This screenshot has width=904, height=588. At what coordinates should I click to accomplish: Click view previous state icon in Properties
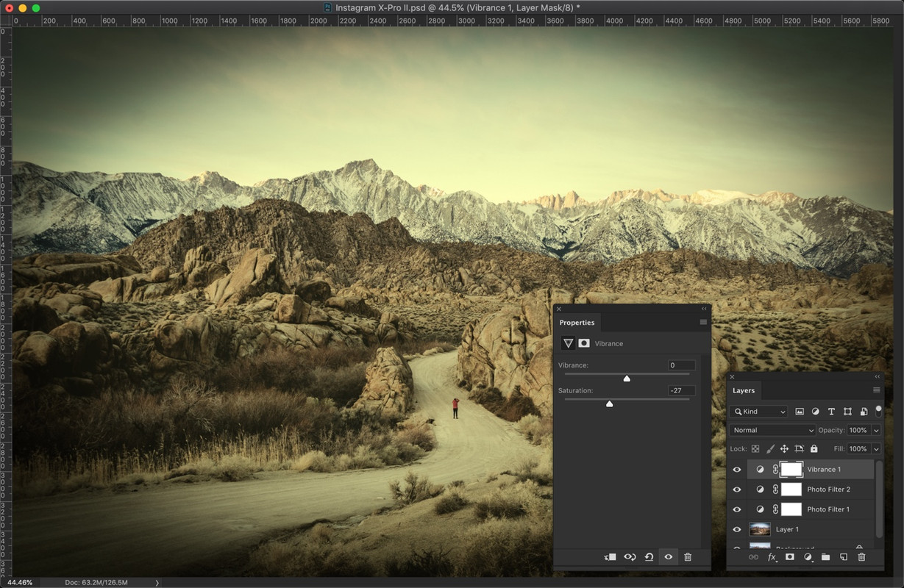point(630,557)
